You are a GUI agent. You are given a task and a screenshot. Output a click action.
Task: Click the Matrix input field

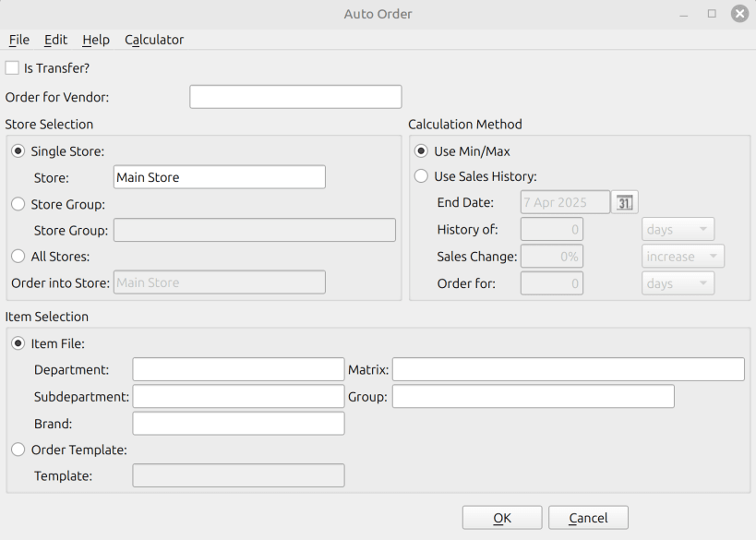coord(568,370)
